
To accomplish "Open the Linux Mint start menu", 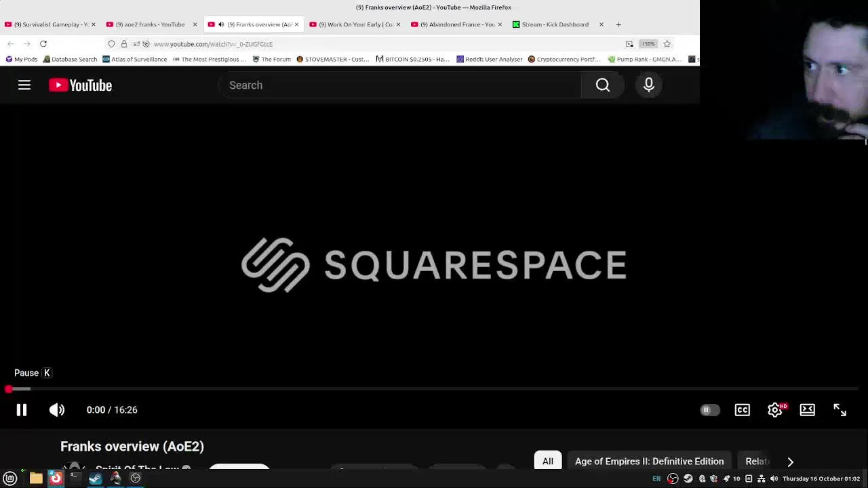I will [10, 478].
